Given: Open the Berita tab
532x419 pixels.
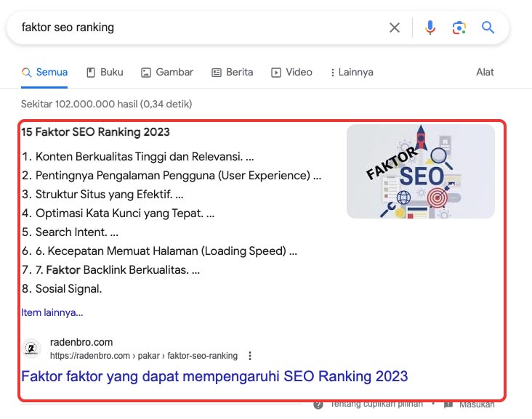Looking at the screenshot, I should point(233,72).
